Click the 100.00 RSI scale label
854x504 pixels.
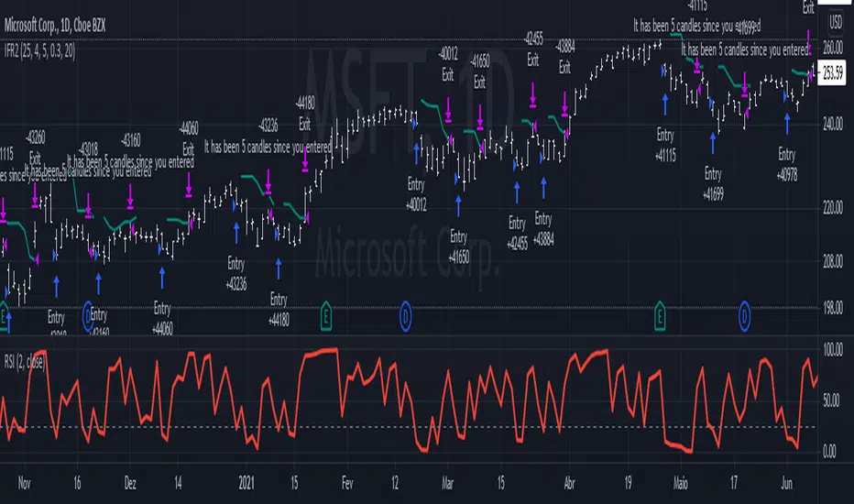833,350
